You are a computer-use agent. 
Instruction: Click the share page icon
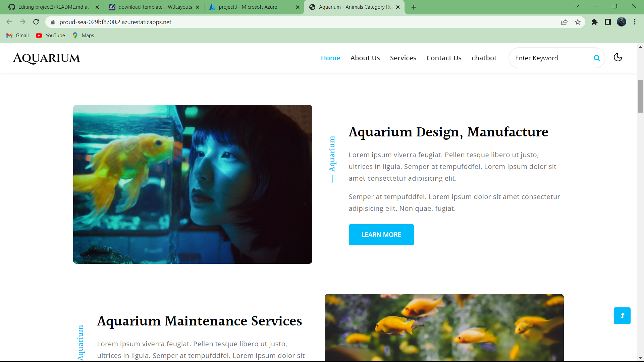click(x=564, y=22)
